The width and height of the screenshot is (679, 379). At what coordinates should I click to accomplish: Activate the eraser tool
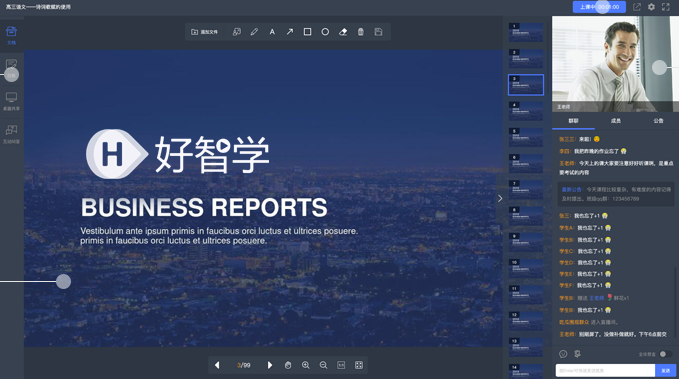pyautogui.click(x=343, y=32)
